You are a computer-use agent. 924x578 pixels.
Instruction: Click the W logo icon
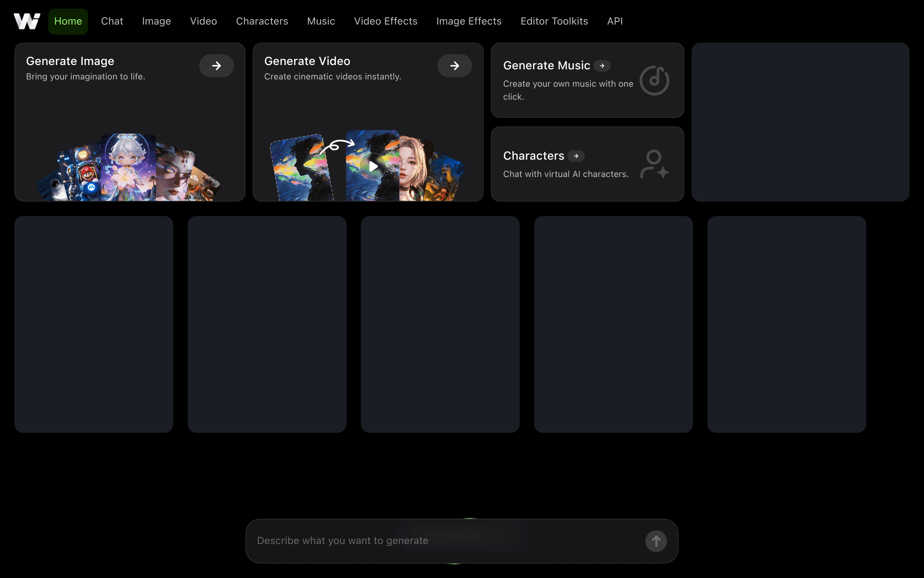click(x=27, y=21)
